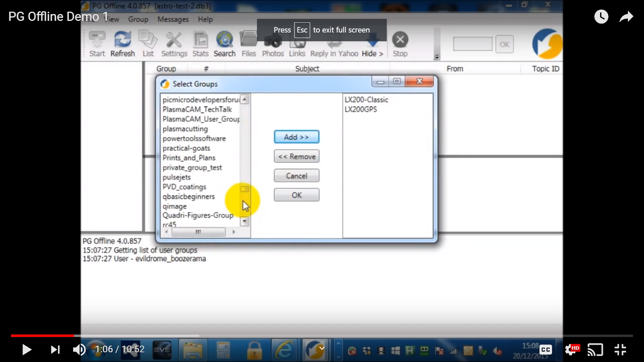Select picmicrodevelopersforum in group list
This screenshot has width=644, height=362.
click(200, 100)
